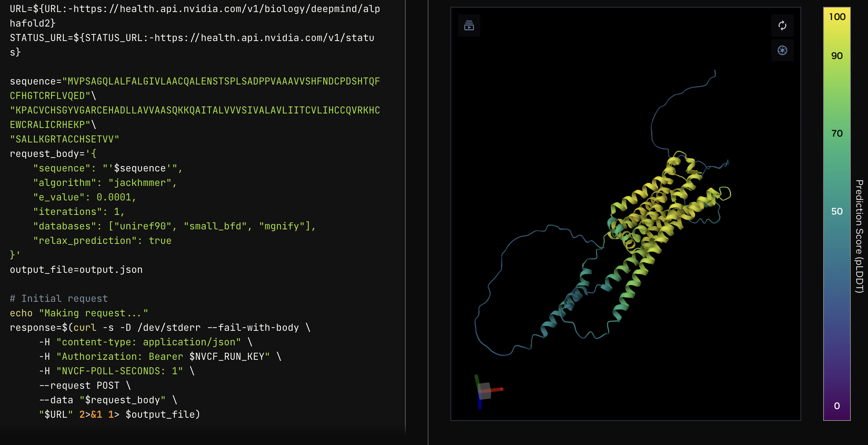Screen dimensions: 868x445
Task: Click the "relax_prediction": true line
Action: pyautogui.click(x=102, y=240)
